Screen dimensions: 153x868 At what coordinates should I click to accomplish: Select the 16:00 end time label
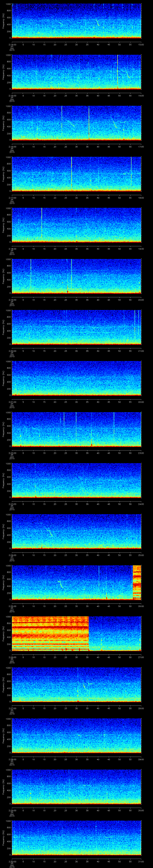point(141,96)
